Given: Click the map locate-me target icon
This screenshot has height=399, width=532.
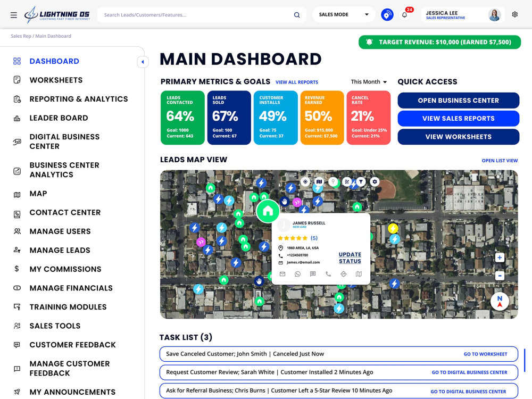Looking at the screenshot, I should click(305, 182).
